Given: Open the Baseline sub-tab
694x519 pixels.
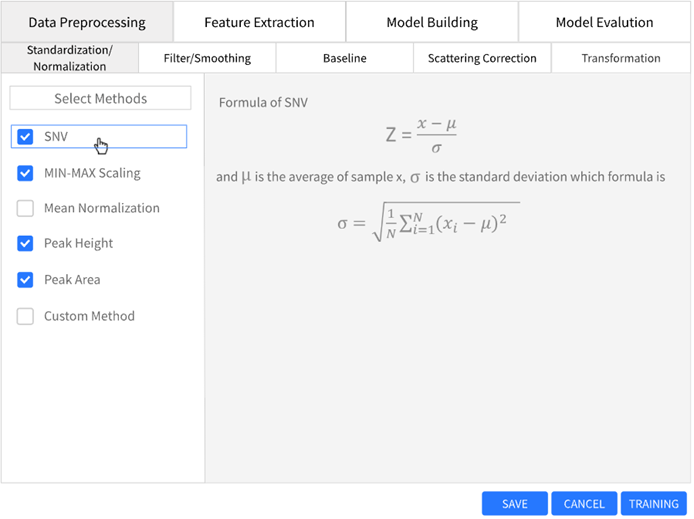Looking at the screenshot, I should [344, 58].
